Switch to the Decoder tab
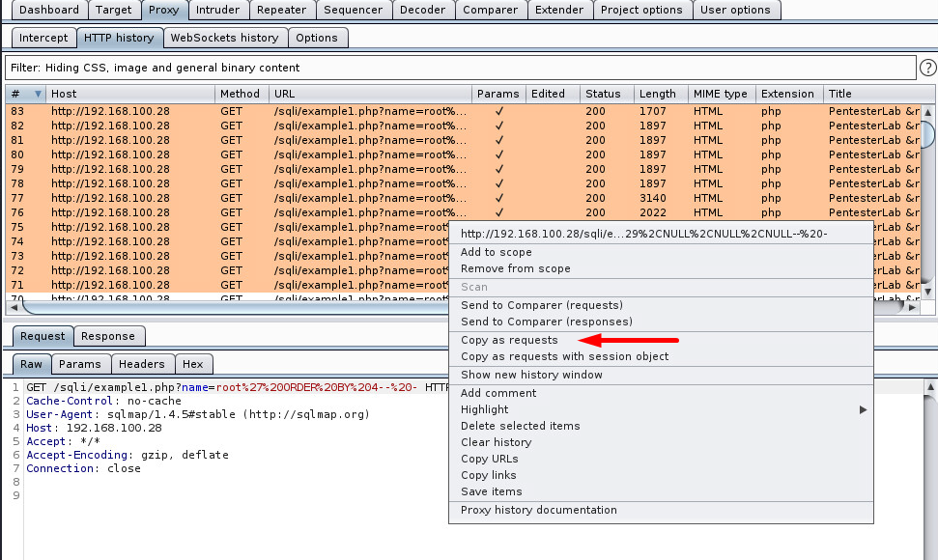 pos(422,10)
